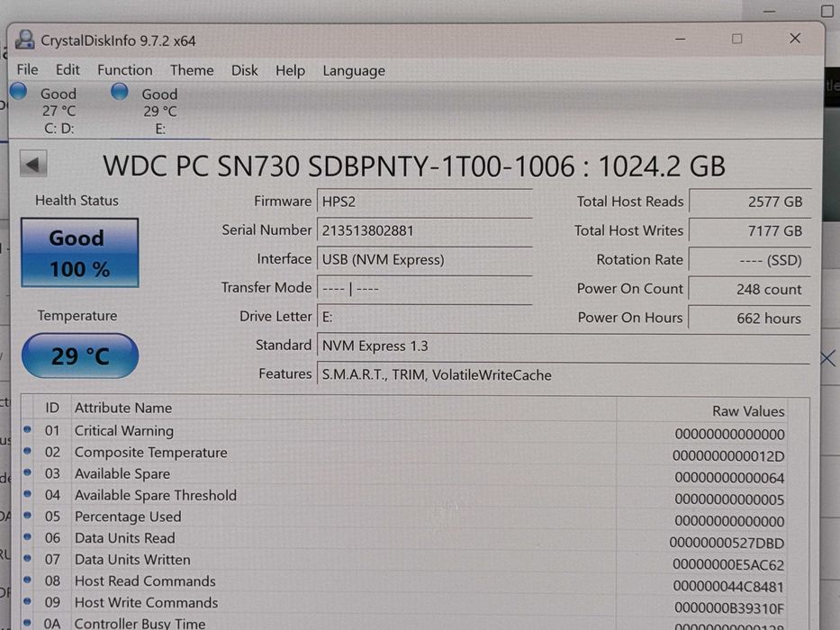Click the Firmware field HPS2

(x=424, y=202)
